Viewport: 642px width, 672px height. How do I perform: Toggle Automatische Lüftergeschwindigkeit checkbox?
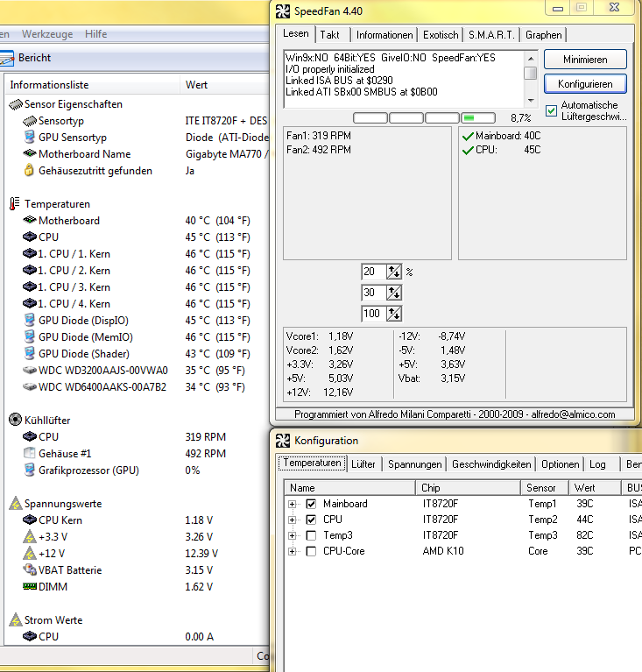(x=551, y=110)
